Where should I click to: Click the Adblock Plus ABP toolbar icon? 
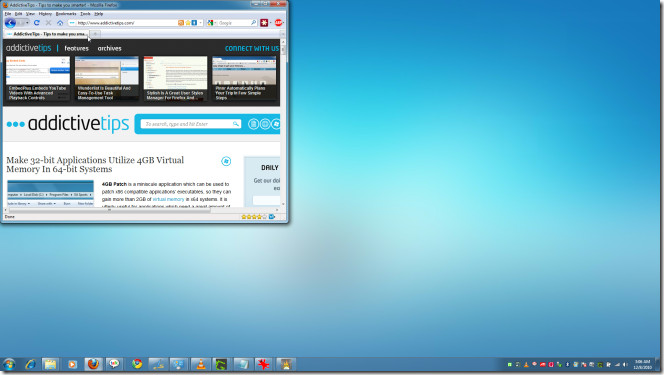[x=278, y=23]
